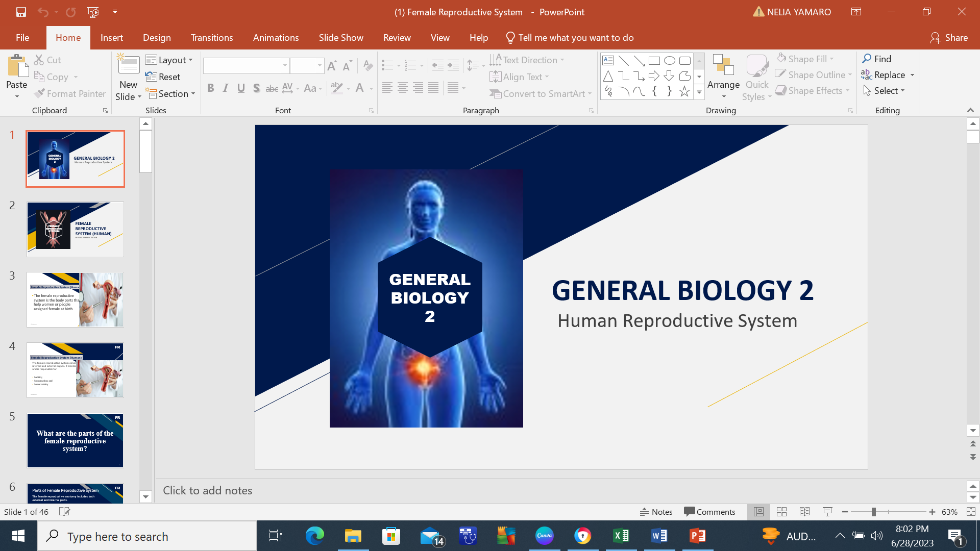Click the Share button
This screenshot has height=551, width=980.
949,38
